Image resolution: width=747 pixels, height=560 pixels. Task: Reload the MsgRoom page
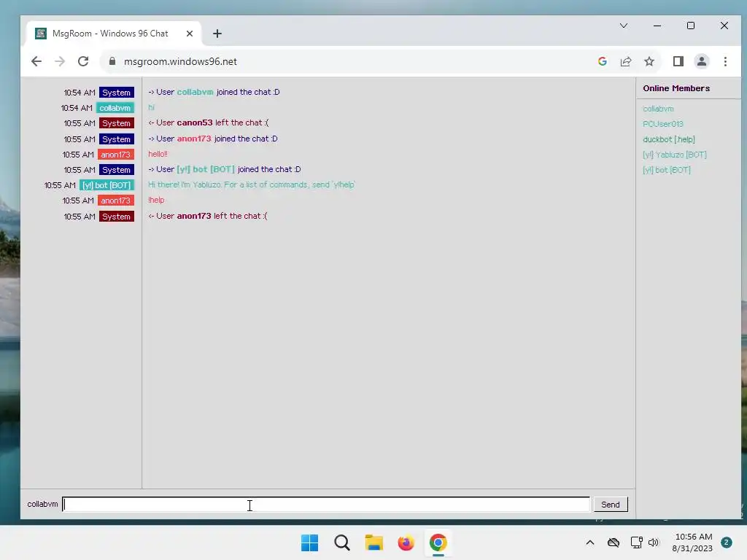click(83, 61)
